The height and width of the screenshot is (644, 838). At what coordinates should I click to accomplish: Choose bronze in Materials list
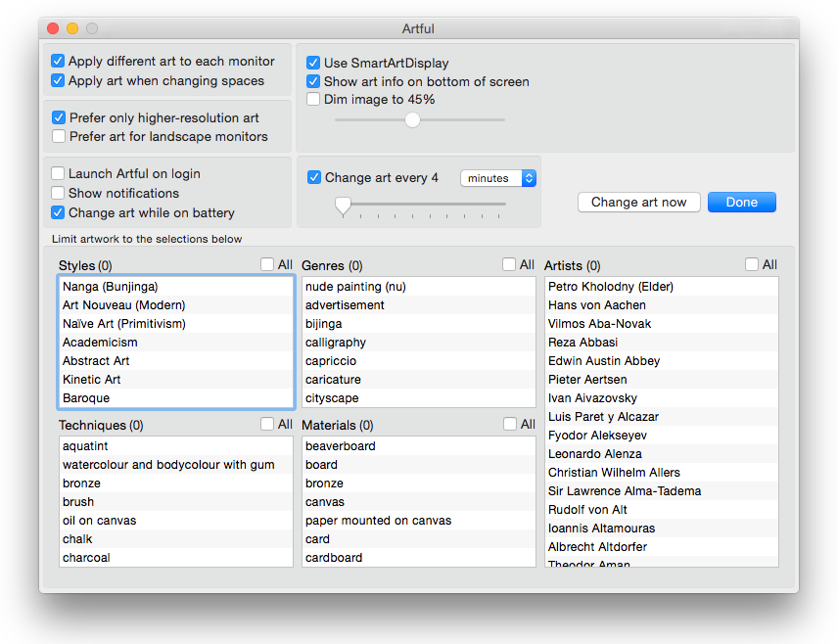click(x=418, y=483)
